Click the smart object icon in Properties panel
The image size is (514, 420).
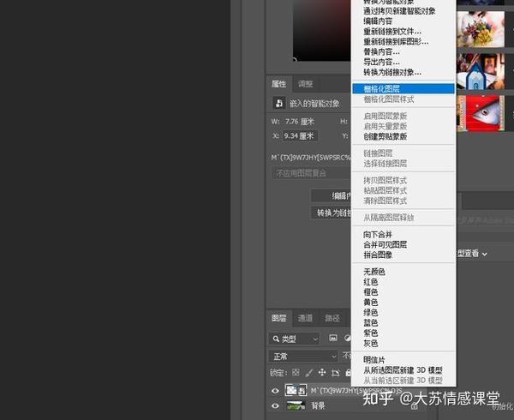(x=279, y=103)
